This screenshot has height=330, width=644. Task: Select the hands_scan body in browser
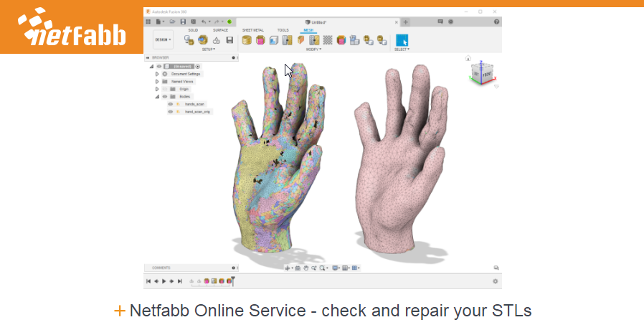click(x=194, y=104)
